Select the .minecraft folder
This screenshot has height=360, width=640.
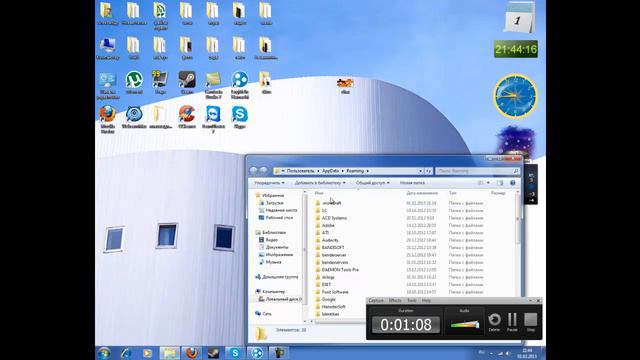click(x=331, y=203)
